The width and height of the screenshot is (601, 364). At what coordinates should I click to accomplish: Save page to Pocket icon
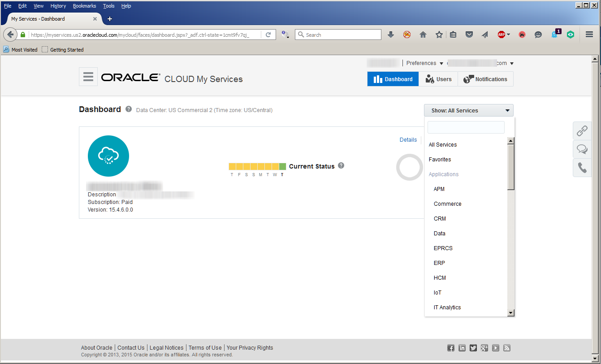tap(469, 35)
